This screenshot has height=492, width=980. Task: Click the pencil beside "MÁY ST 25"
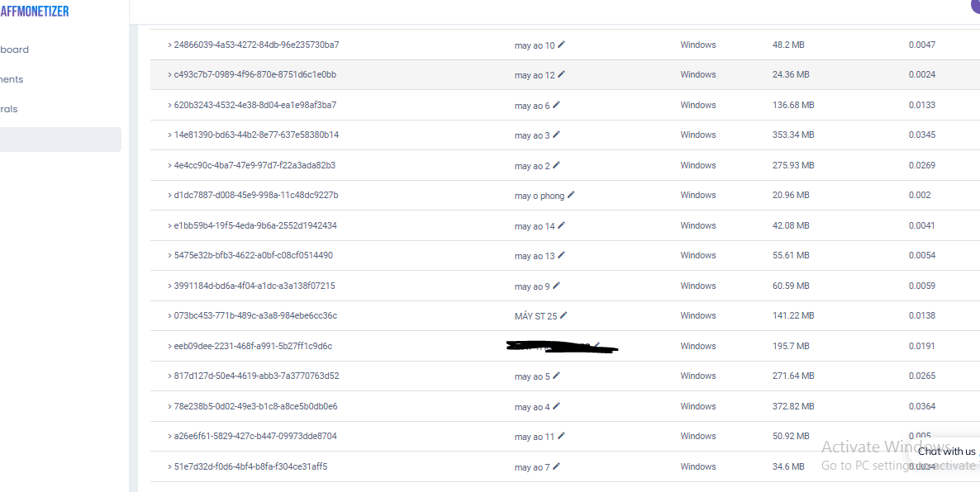coord(564,315)
